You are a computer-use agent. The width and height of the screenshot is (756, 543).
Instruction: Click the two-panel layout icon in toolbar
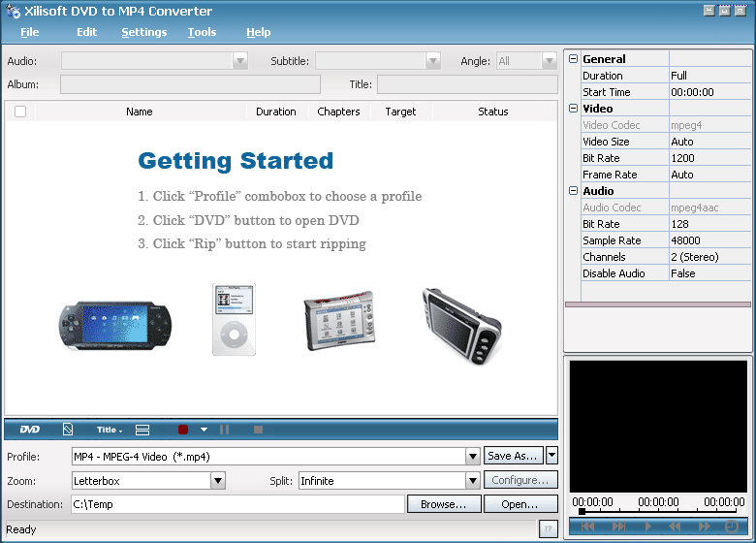[142, 430]
